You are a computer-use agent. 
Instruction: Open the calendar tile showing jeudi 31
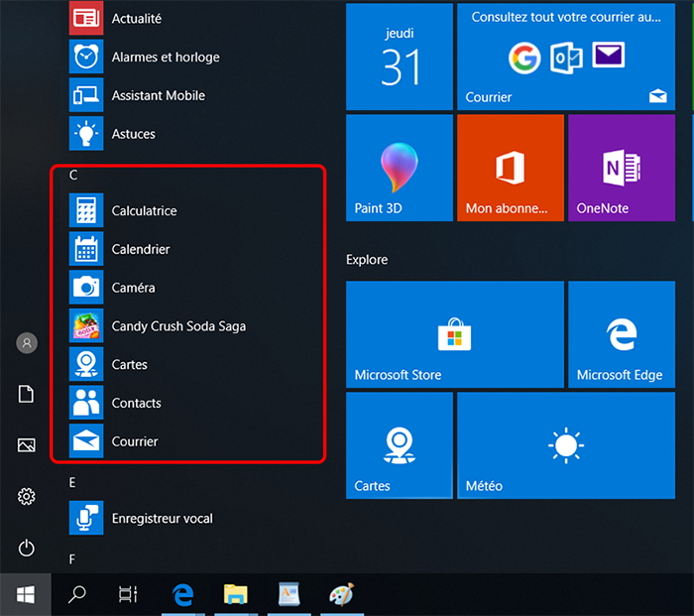(x=400, y=57)
